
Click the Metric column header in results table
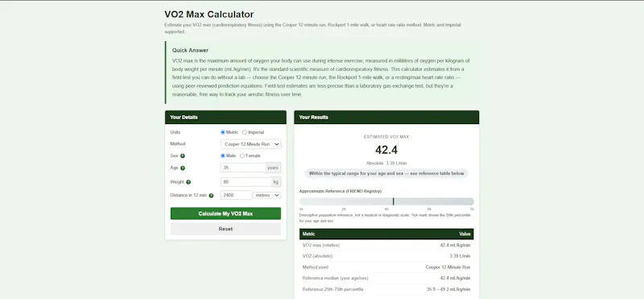[309, 234]
